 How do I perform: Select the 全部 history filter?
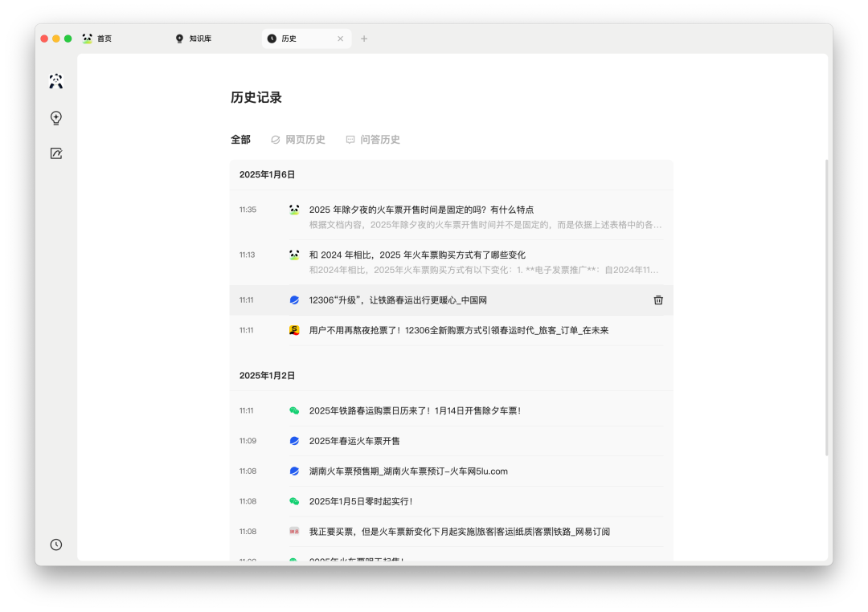click(240, 140)
